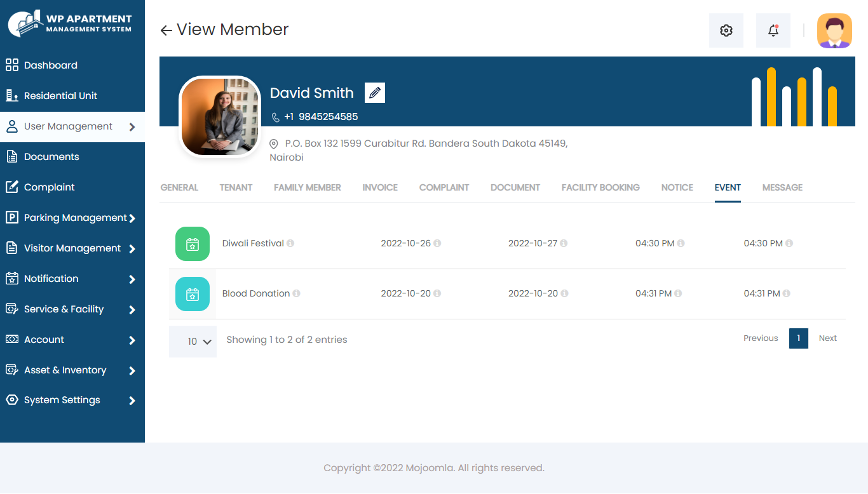The image size is (868, 494).
Task: Click the Parking Management P icon
Action: (11, 217)
